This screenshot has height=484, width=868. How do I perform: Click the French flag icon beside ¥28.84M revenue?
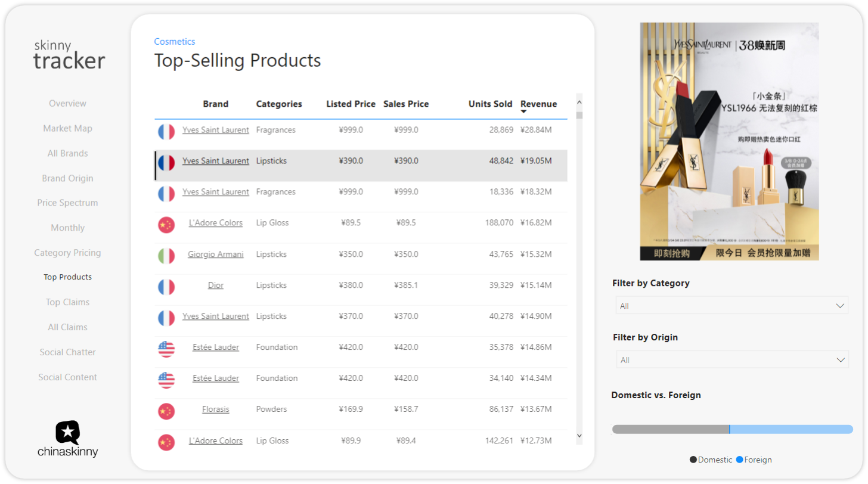pyautogui.click(x=166, y=132)
